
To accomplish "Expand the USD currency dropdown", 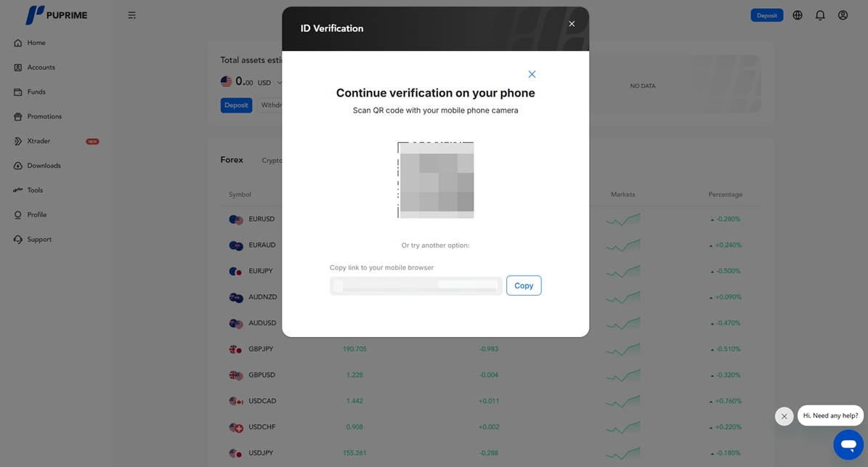I will click(280, 83).
